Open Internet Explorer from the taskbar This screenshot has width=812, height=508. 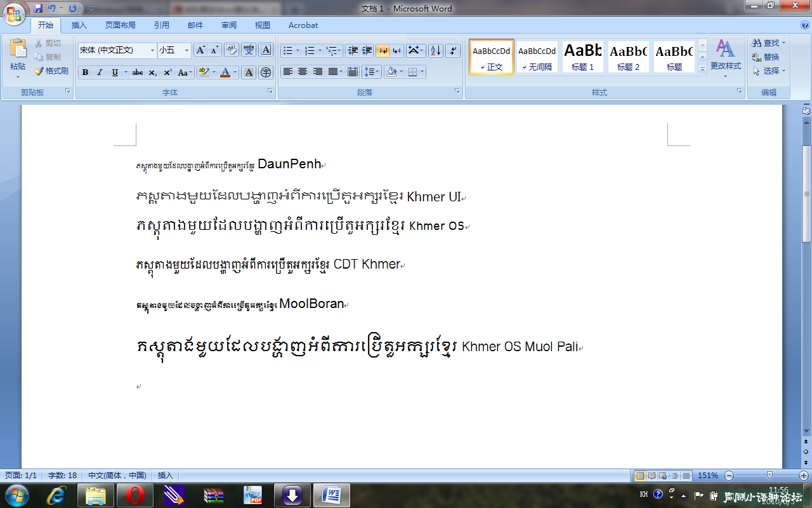pos(57,495)
